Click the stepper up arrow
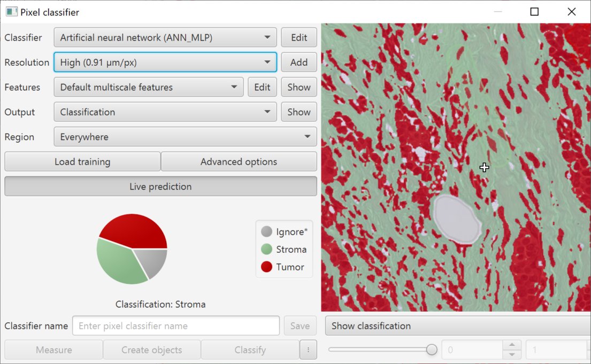Image resolution: width=591 pixels, height=364 pixels. pyautogui.click(x=511, y=345)
